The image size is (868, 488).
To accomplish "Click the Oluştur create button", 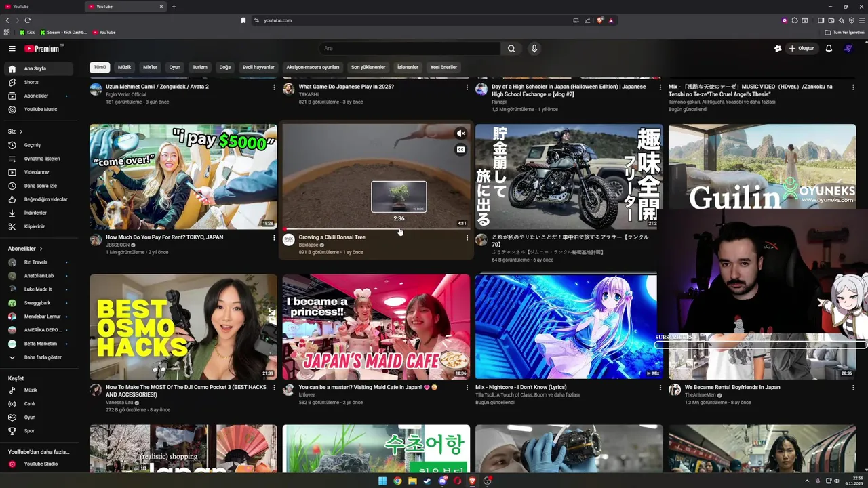I will [802, 49].
